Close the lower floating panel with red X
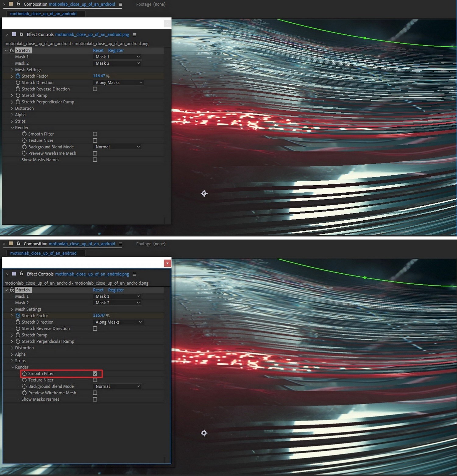 167,263
